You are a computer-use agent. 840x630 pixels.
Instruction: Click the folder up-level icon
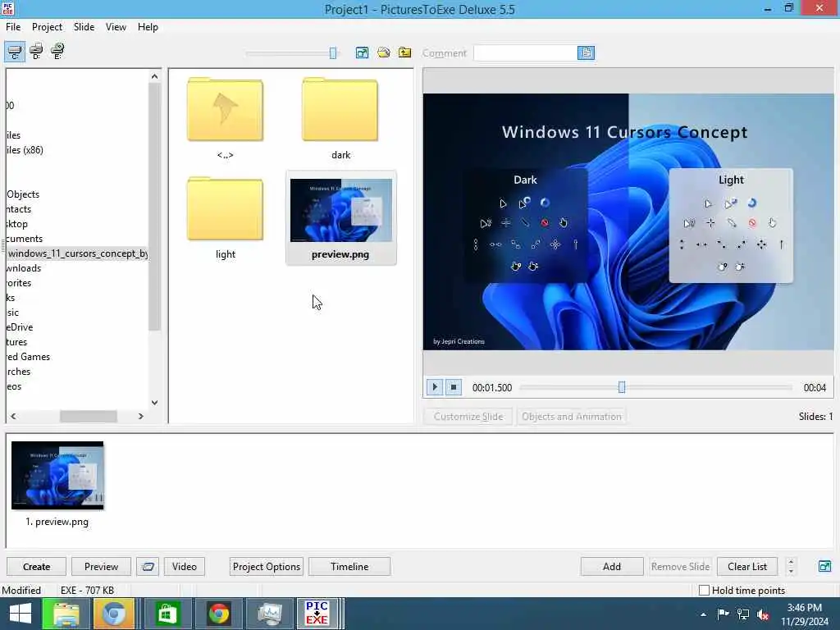405,52
